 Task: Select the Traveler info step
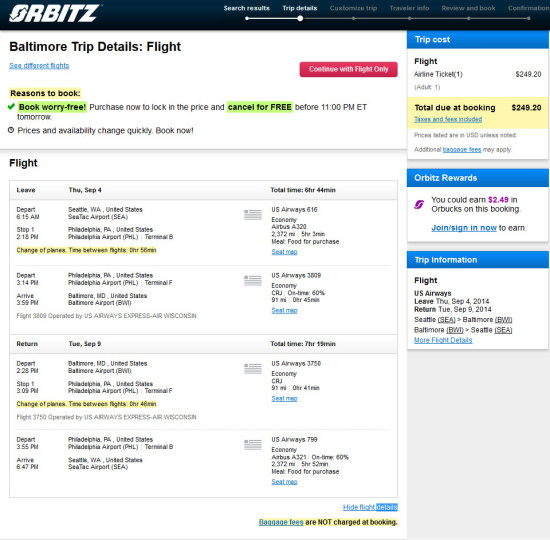(409, 8)
